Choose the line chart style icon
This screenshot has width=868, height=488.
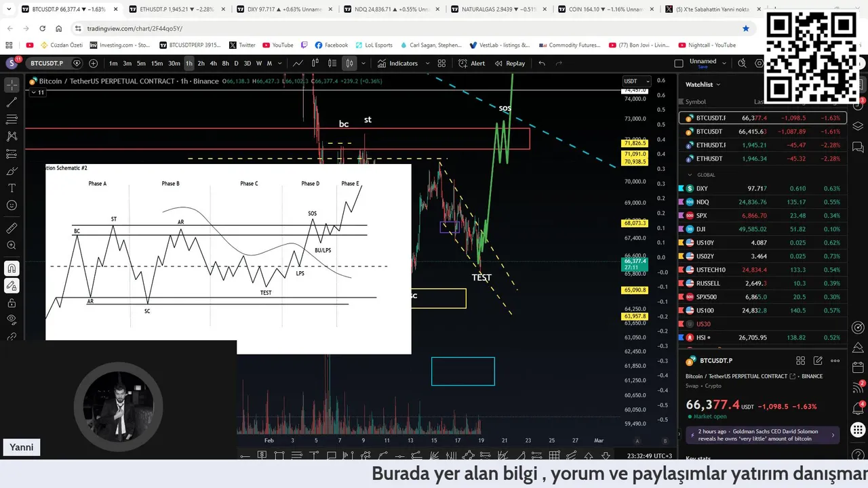pyautogui.click(x=298, y=63)
